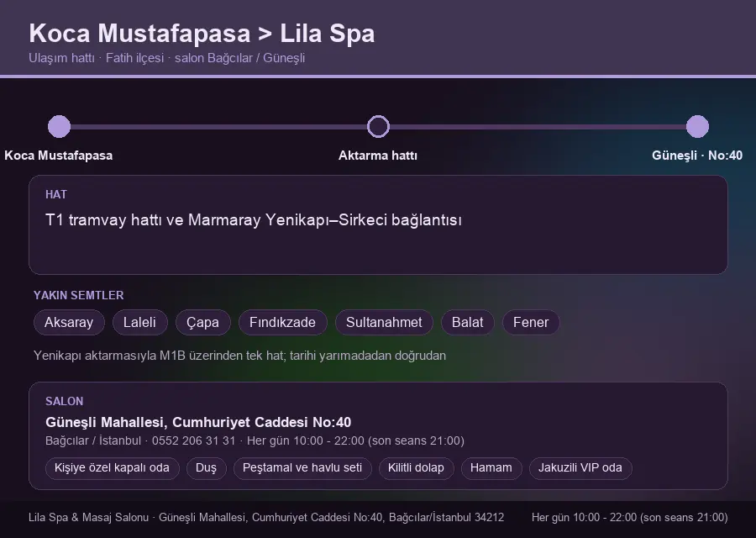Click the HAT section heading
The image size is (756, 538).
[x=56, y=194]
